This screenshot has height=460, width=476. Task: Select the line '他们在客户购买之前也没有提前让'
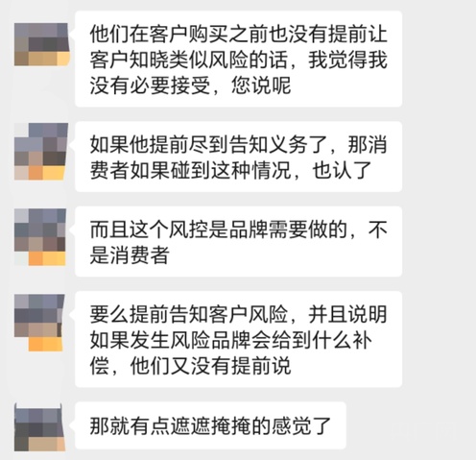point(239,34)
